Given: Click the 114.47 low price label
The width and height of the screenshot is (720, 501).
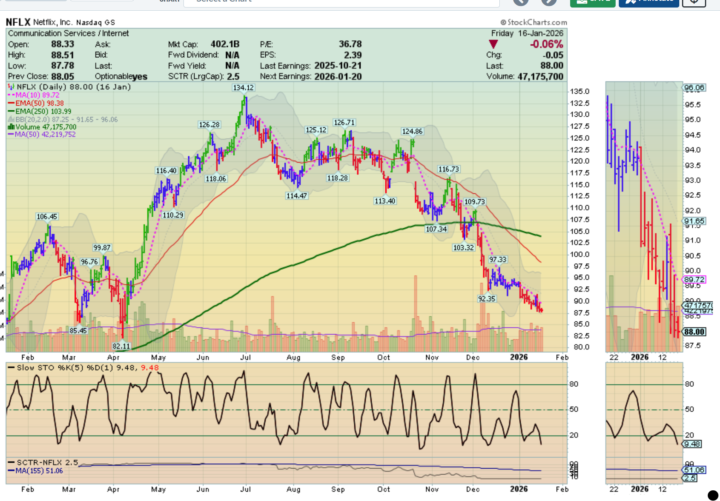Looking at the screenshot, I should point(297,196).
